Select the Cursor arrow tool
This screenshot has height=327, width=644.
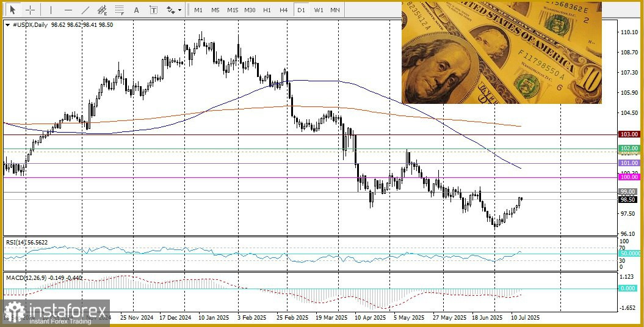(x=13, y=10)
